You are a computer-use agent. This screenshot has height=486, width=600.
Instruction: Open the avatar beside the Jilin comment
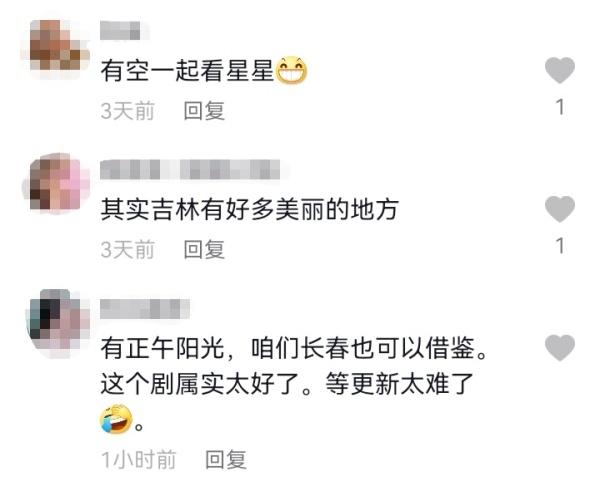[55, 183]
